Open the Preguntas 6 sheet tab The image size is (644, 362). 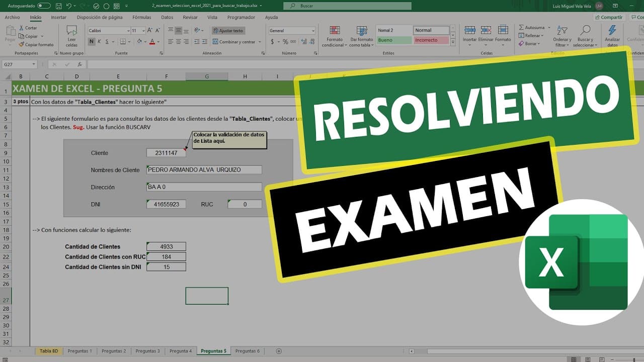pyautogui.click(x=248, y=351)
